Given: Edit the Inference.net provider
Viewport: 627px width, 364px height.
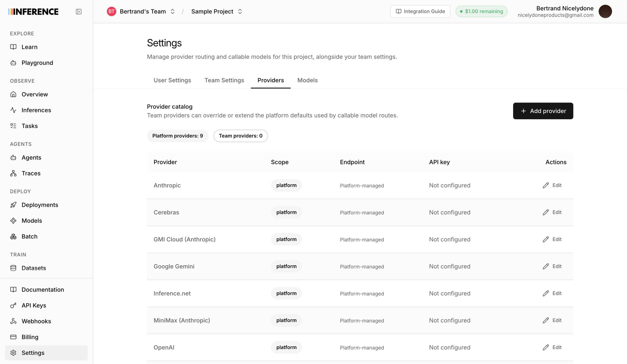Looking at the screenshot, I should point(552,293).
